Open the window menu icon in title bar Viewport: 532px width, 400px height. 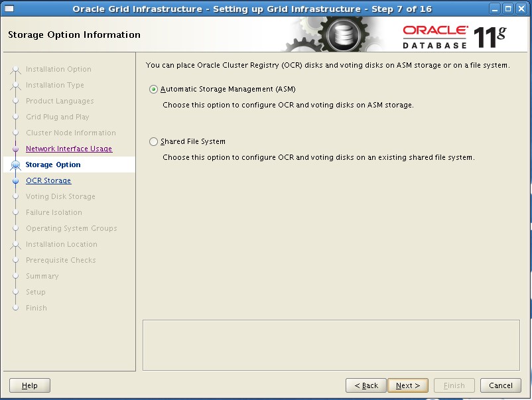coord(9,9)
